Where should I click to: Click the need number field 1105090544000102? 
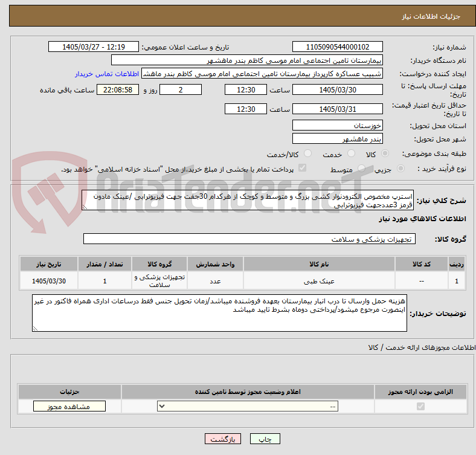[x=338, y=47]
